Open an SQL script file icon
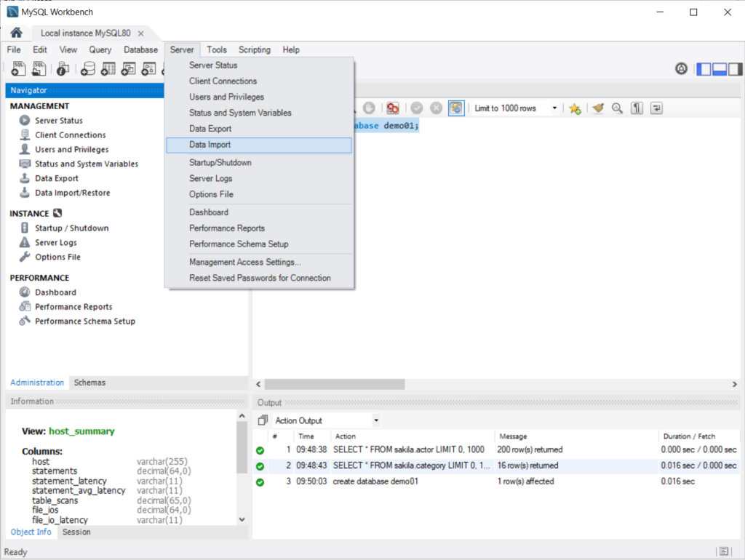Screen dimensions: 745x560 coord(39,69)
